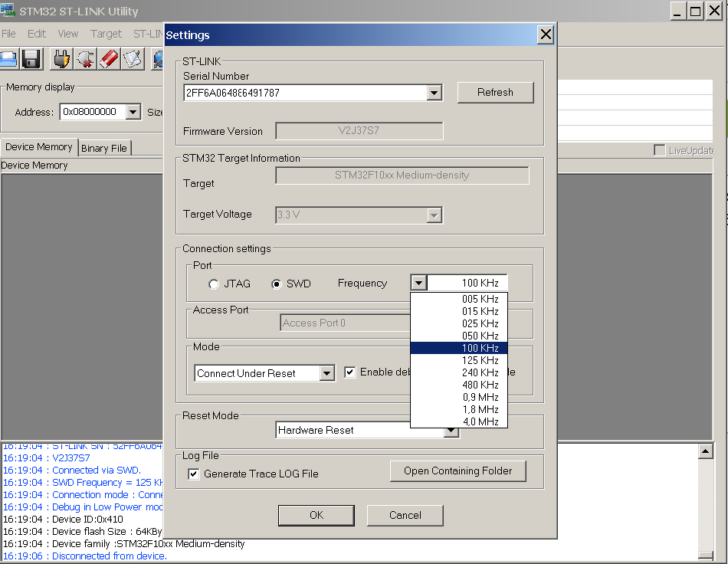Image resolution: width=728 pixels, height=564 pixels.
Task: Click the ST-LINK Utility app title icon
Action: [x=8, y=10]
